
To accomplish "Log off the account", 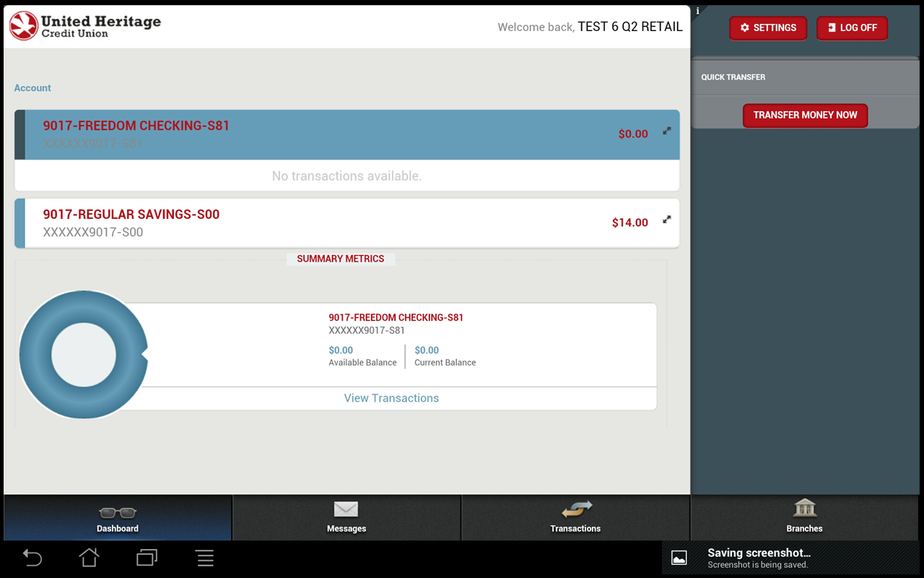I will pos(853,28).
